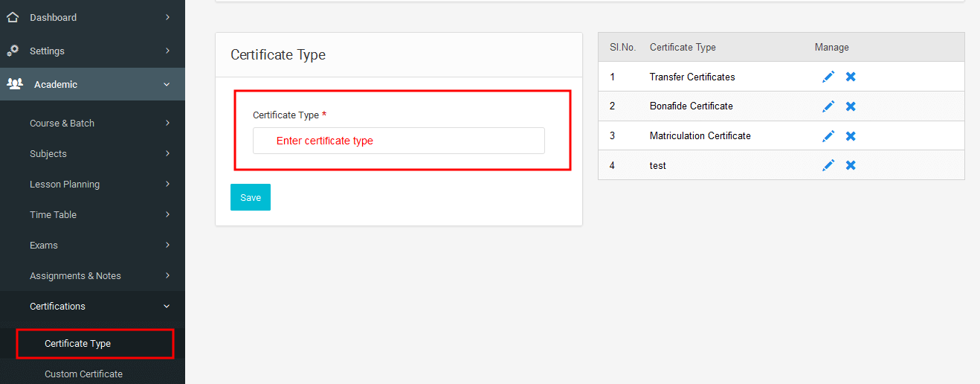Click the Settings gears icon
The height and width of the screenshot is (384, 980).
[13, 50]
